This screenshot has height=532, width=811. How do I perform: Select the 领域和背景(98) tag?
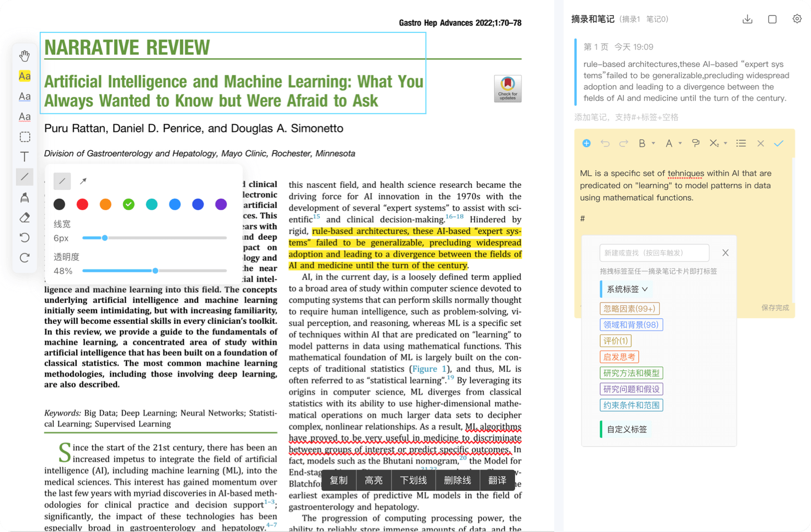(x=631, y=325)
